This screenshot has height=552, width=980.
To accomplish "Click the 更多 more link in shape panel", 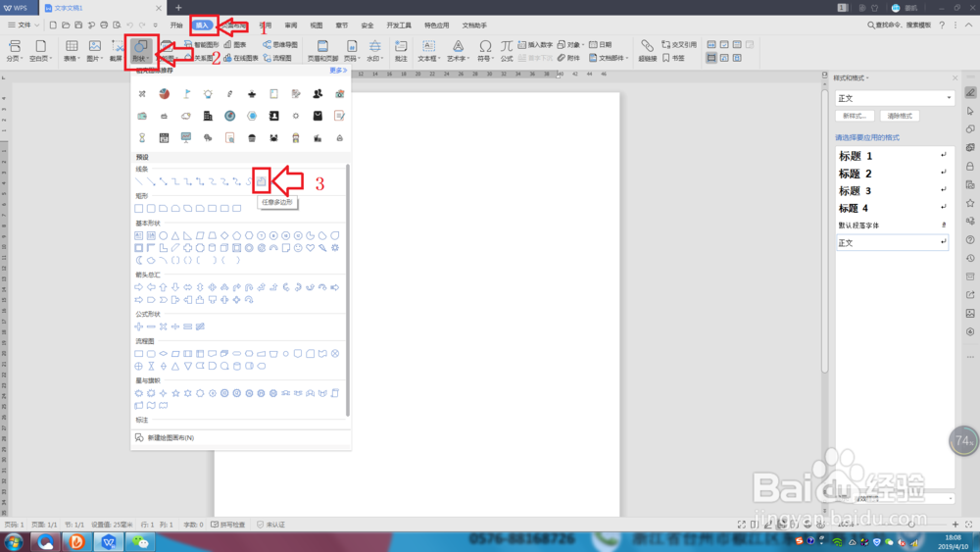I will click(x=338, y=70).
